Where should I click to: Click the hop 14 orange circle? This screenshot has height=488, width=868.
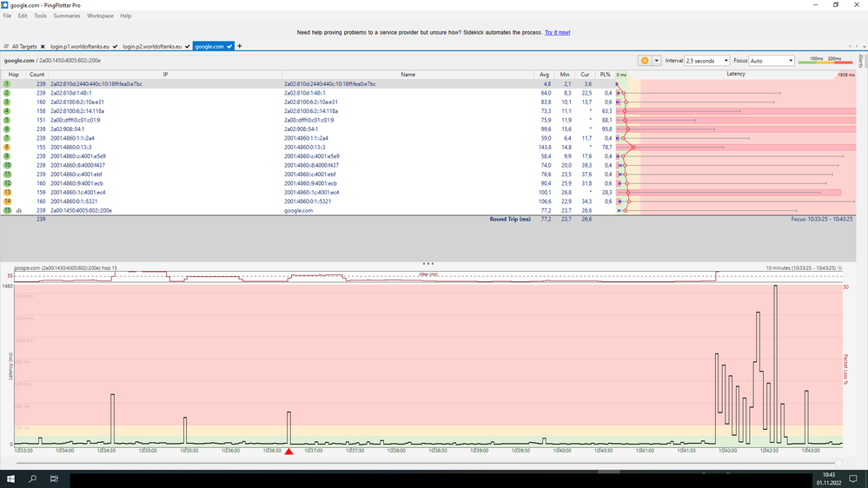pos(7,201)
